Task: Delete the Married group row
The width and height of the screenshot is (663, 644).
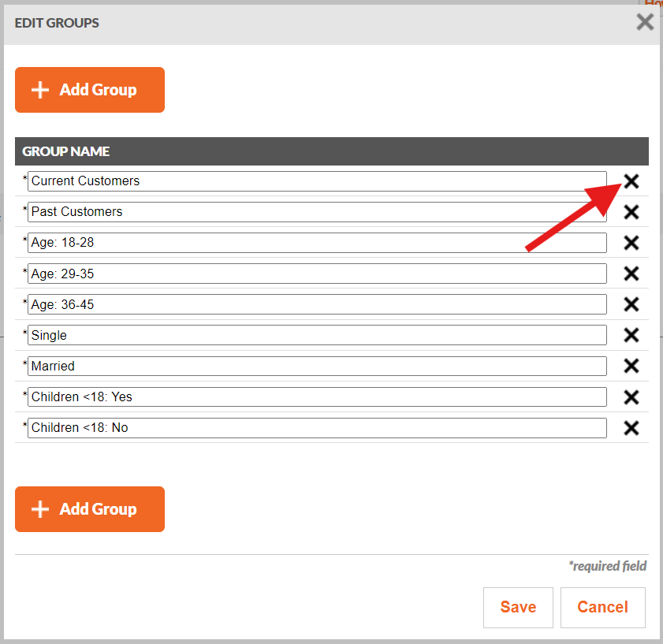Action: 631,367
